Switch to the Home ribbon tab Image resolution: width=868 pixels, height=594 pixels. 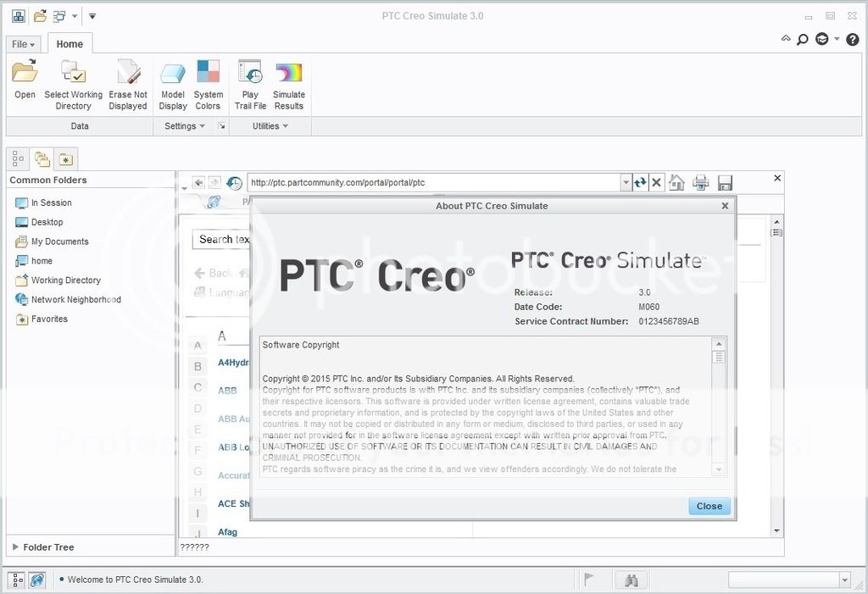click(x=70, y=44)
